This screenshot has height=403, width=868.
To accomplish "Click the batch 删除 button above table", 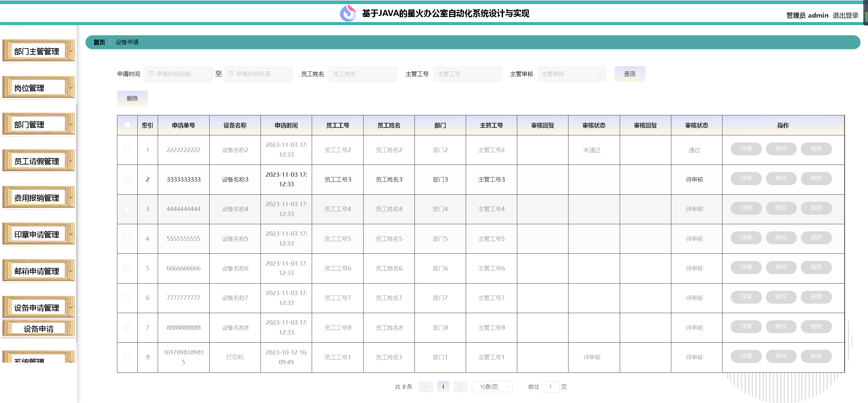I will [x=132, y=98].
